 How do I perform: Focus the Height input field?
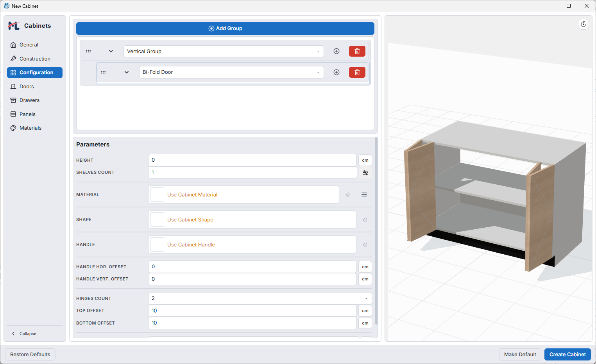252,160
